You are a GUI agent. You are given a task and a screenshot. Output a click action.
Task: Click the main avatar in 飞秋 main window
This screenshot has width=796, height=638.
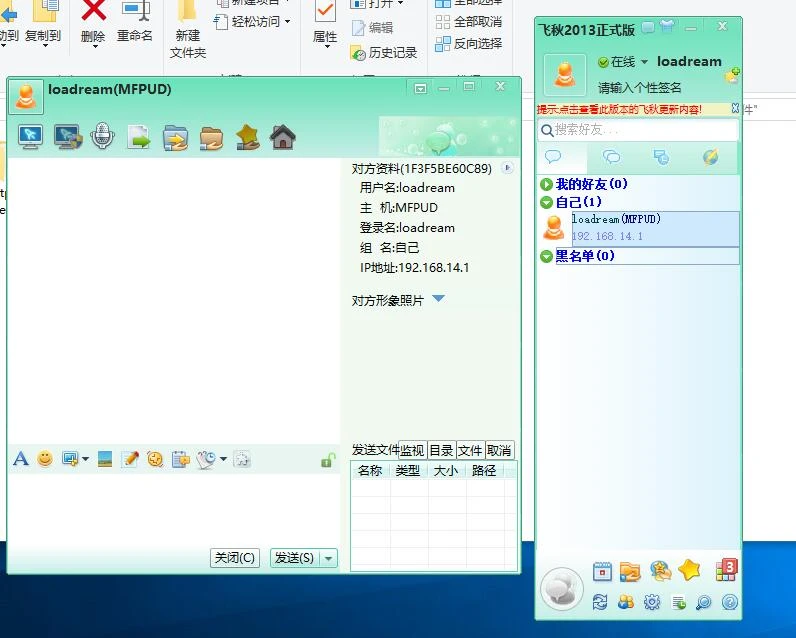[x=565, y=75]
